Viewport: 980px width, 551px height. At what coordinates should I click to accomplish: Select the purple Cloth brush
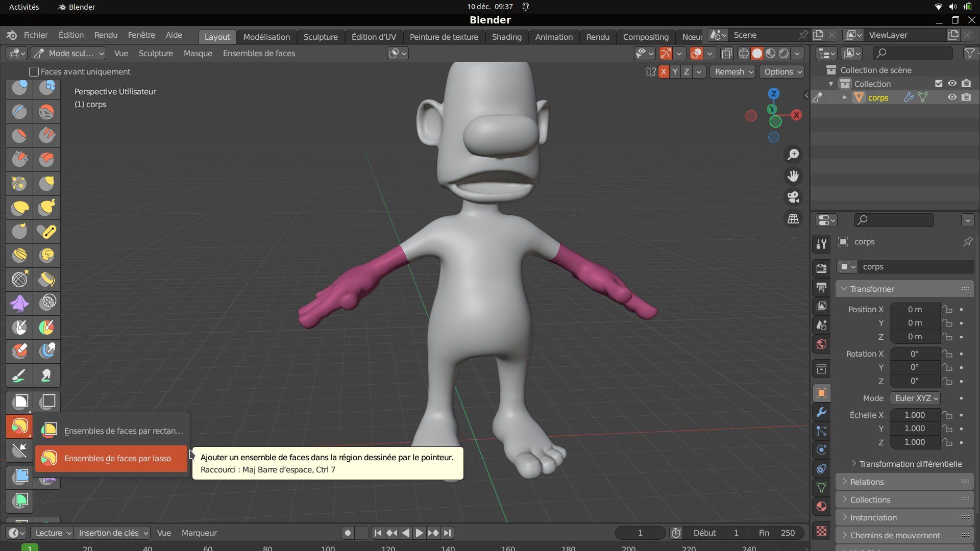coord(19,304)
